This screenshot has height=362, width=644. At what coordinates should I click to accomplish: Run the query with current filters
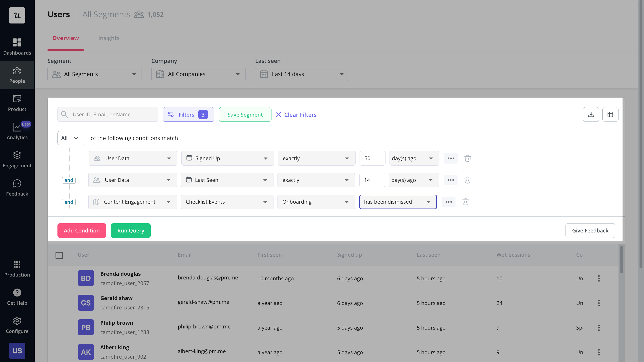(x=131, y=230)
